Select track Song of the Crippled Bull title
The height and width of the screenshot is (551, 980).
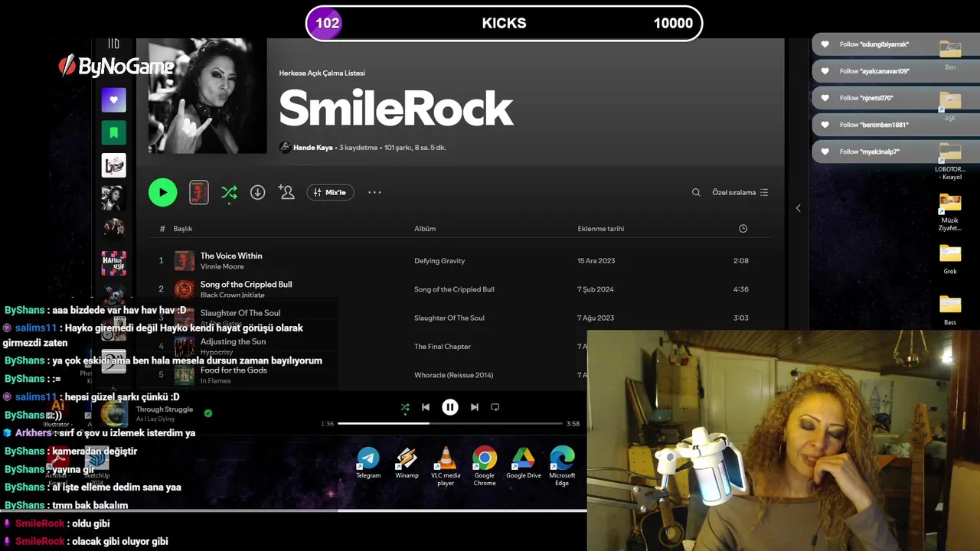246,285
